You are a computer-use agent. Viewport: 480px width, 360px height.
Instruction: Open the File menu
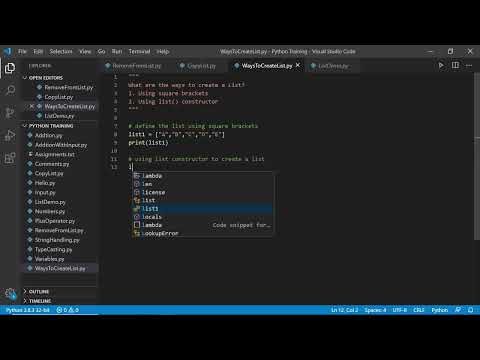tap(22, 51)
